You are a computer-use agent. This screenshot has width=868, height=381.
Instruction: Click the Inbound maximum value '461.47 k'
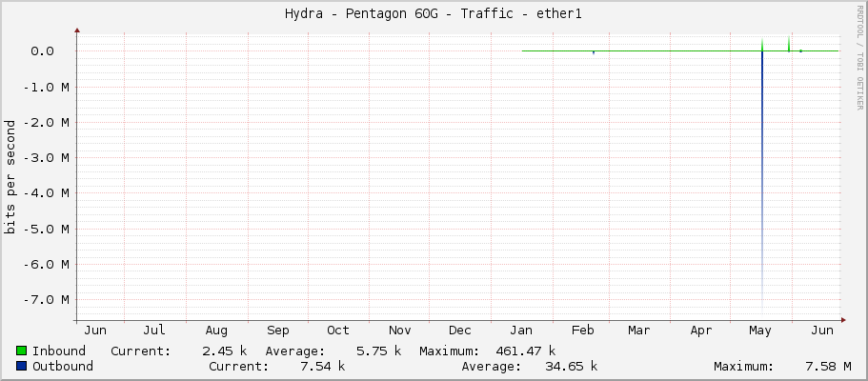coord(523,351)
